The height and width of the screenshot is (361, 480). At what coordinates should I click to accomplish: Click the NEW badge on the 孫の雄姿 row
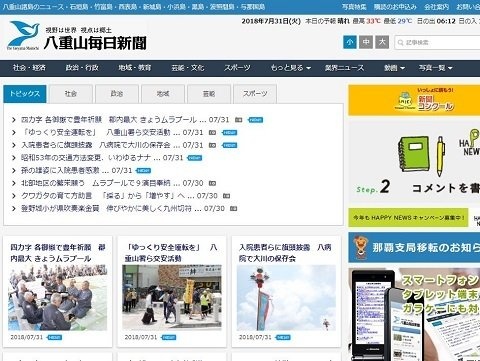click(144, 171)
